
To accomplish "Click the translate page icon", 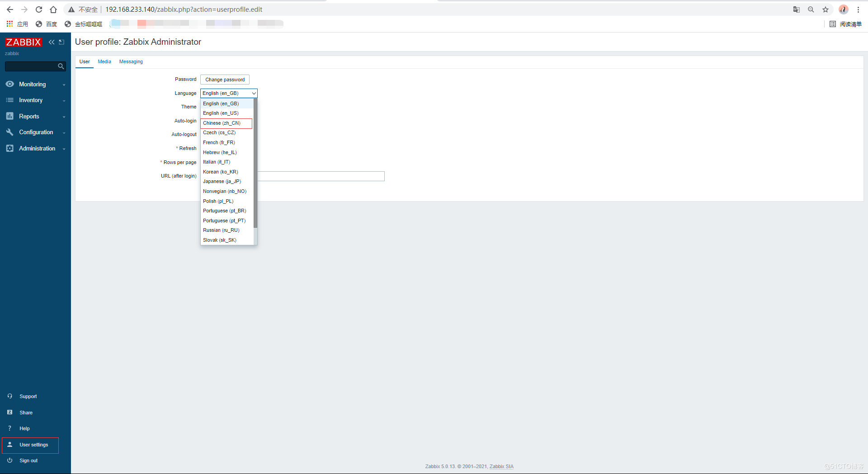I will 797,9.
